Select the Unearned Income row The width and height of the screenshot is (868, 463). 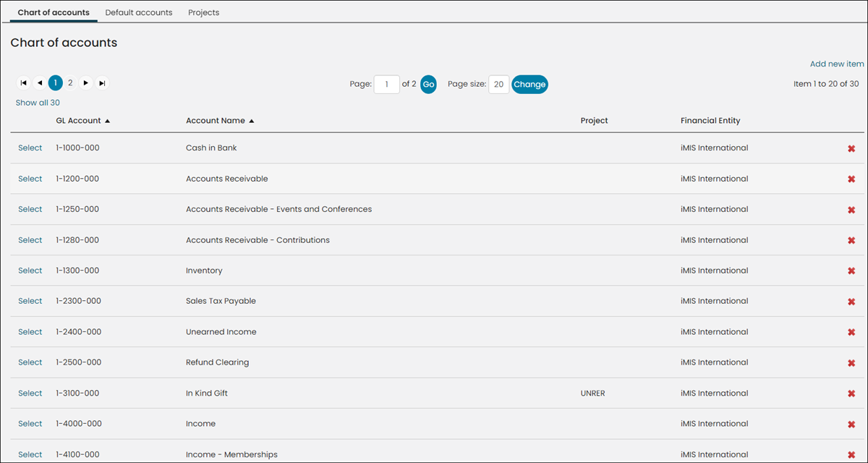30,332
